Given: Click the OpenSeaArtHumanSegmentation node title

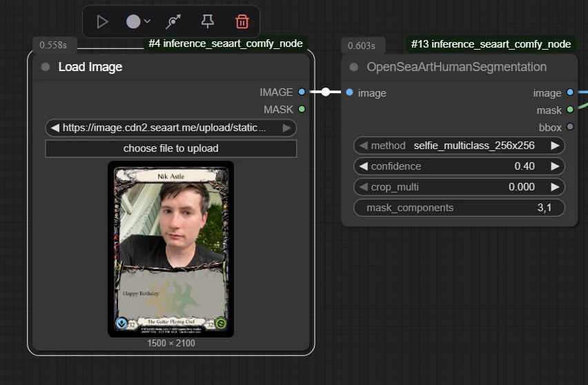Looking at the screenshot, I should 456,67.
